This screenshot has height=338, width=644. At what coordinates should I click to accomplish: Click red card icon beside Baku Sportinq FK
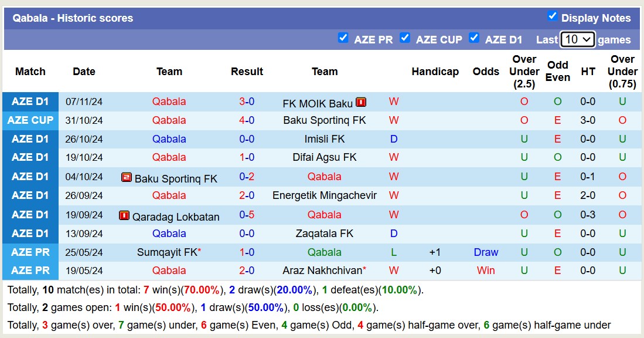click(x=127, y=177)
